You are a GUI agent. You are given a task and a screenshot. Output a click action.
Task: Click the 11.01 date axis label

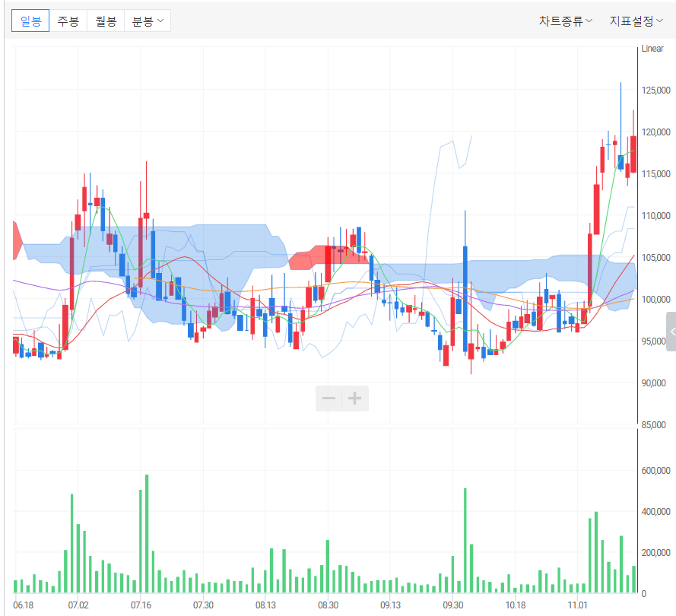577,605
